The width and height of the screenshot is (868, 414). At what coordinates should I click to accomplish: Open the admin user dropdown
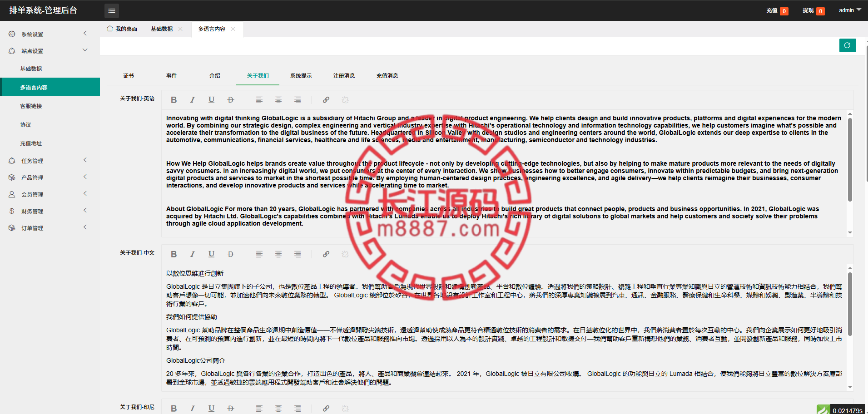point(850,10)
